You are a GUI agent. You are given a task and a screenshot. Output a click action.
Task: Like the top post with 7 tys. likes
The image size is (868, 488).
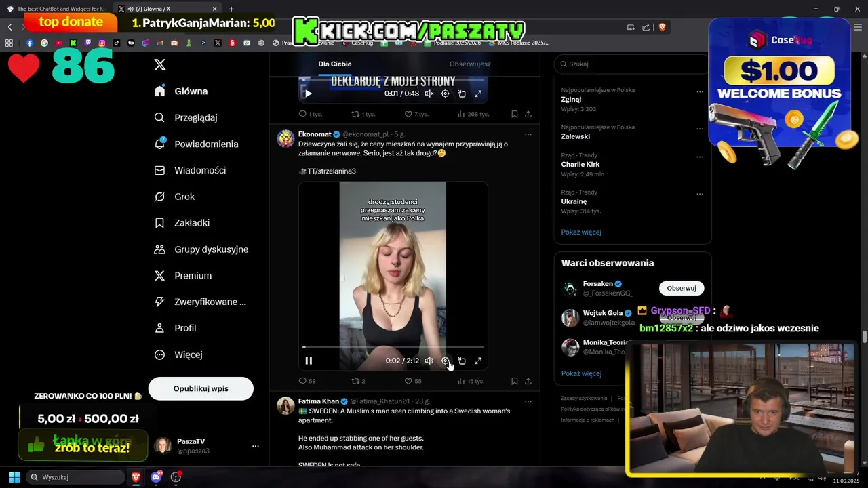coord(416,114)
